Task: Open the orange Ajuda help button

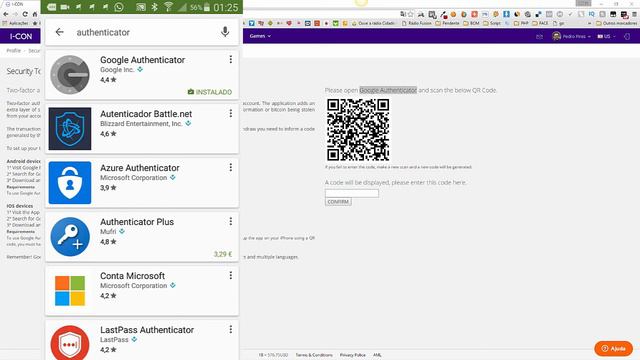Action: [x=613, y=349]
